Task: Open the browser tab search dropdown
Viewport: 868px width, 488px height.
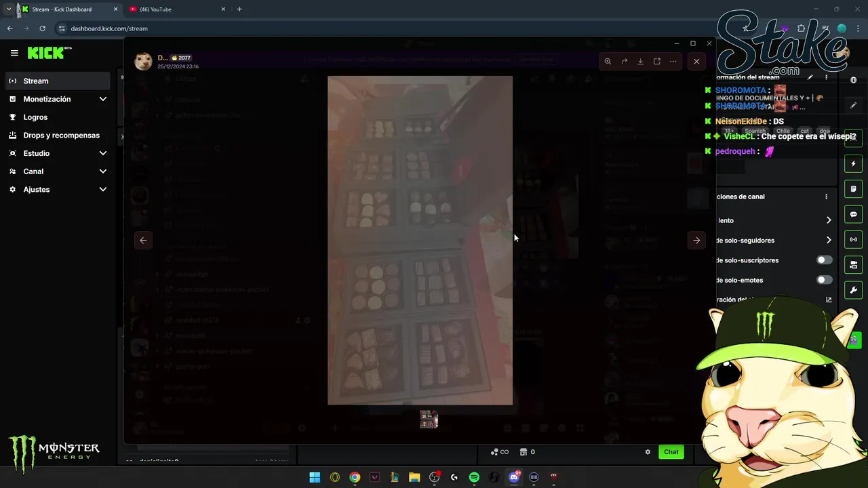Action: point(8,9)
